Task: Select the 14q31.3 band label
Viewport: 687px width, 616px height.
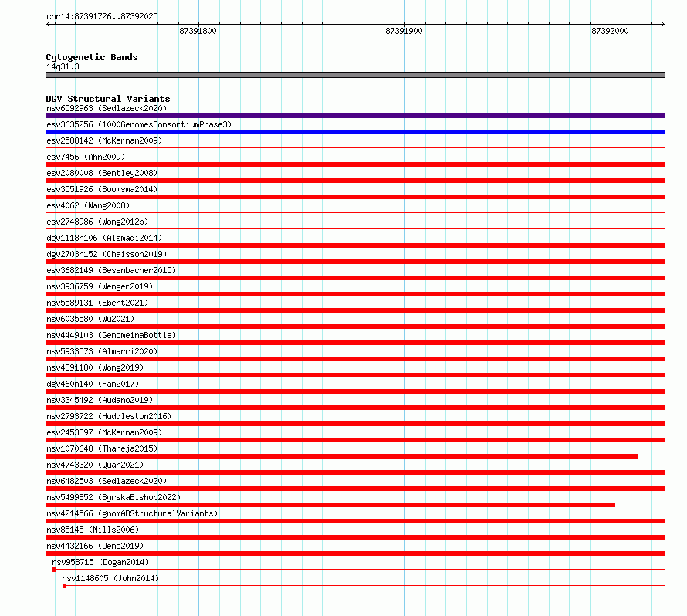Action: [63, 66]
